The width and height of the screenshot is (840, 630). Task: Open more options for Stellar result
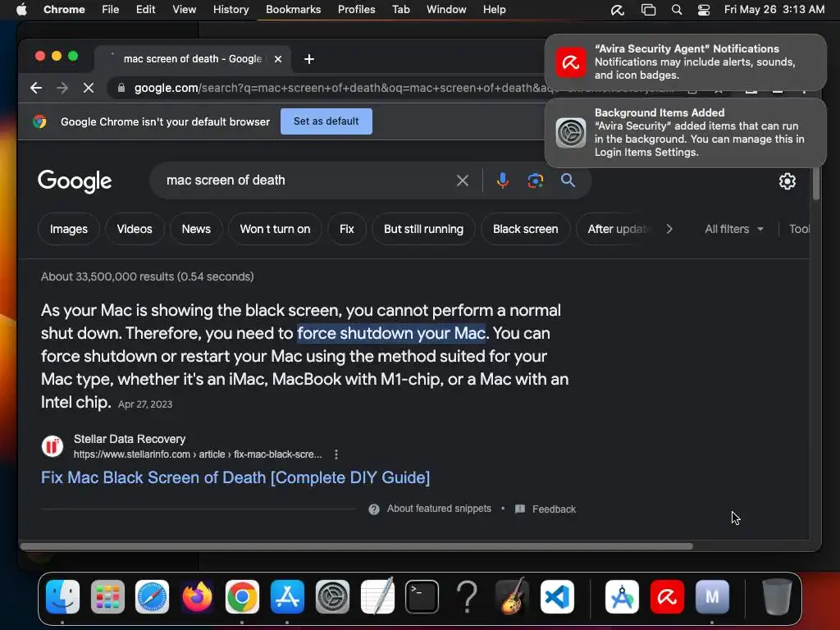pyautogui.click(x=336, y=454)
